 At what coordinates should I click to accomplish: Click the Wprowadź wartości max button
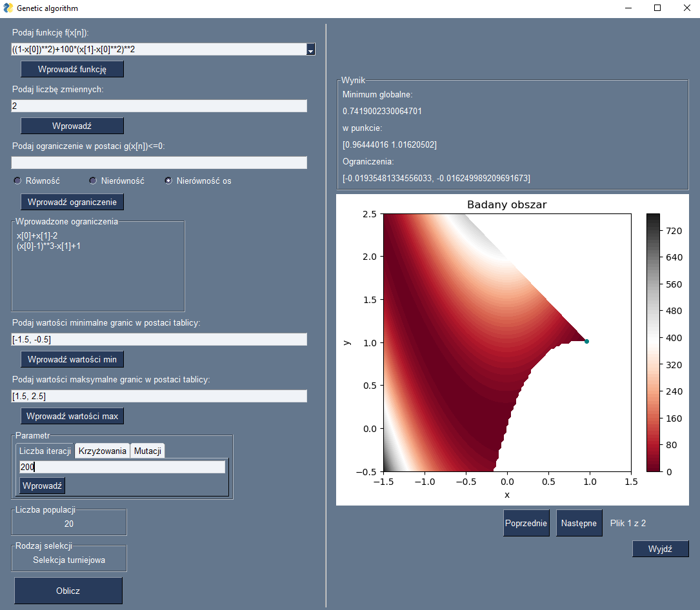(72, 416)
